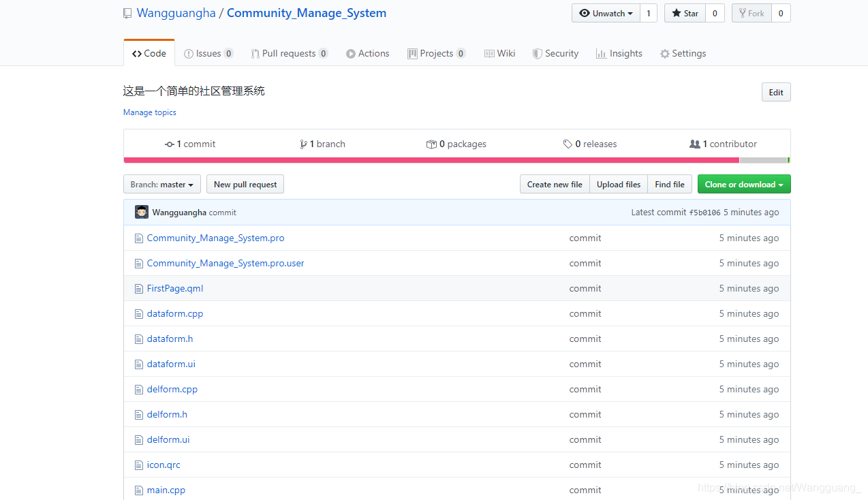
Task: Click the user avatar next to Wangguangha commit
Action: [x=142, y=212]
